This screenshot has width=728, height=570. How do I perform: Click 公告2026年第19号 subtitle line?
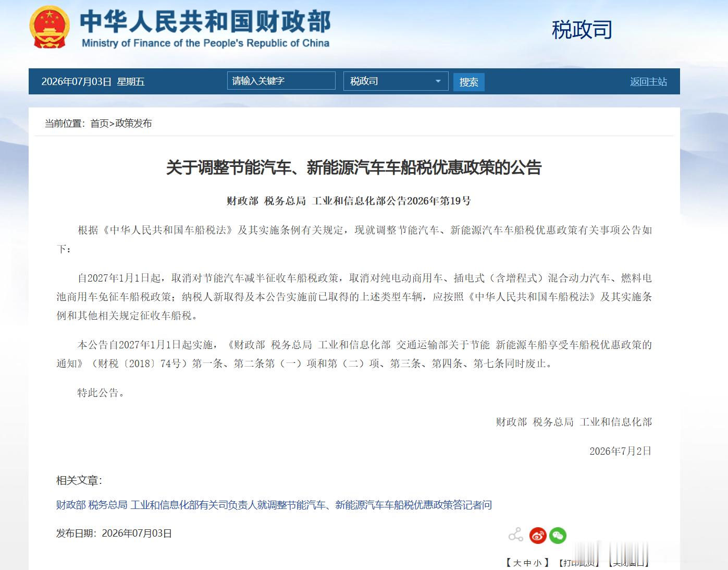click(349, 201)
